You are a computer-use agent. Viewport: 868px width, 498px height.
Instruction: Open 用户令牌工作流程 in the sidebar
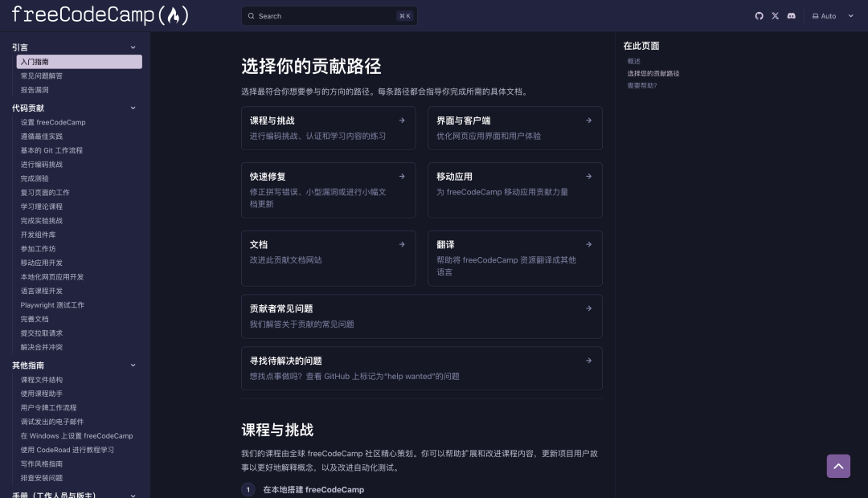tap(49, 408)
